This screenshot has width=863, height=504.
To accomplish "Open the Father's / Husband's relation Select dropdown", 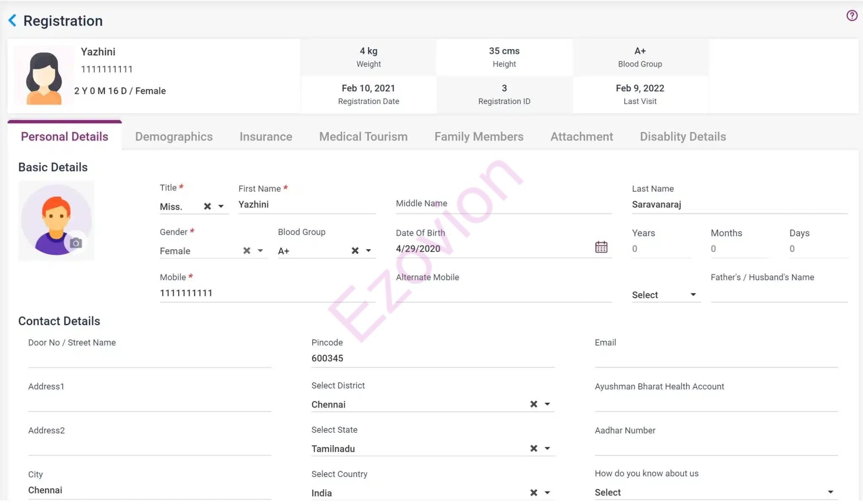I will coord(693,295).
